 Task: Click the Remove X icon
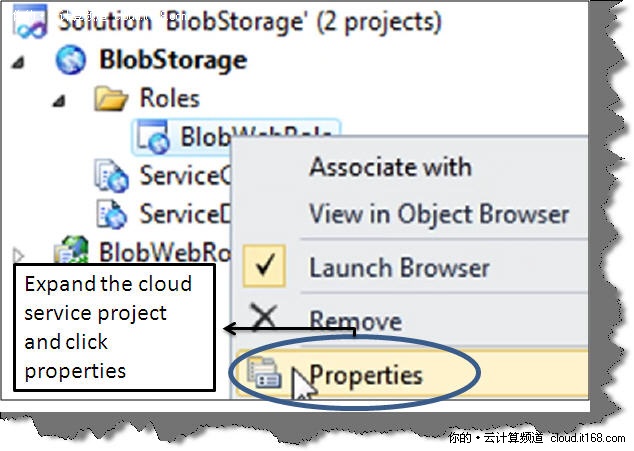pos(263,319)
